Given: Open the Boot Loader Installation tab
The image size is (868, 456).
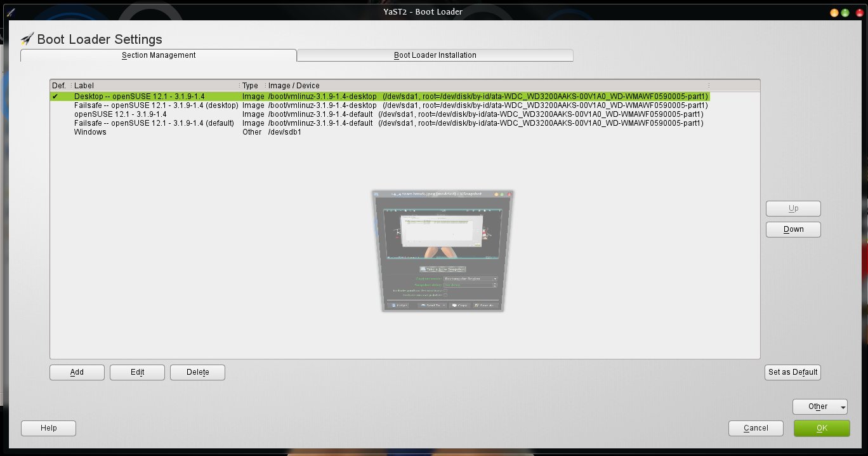Looking at the screenshot, I should (x=435, y=55).
